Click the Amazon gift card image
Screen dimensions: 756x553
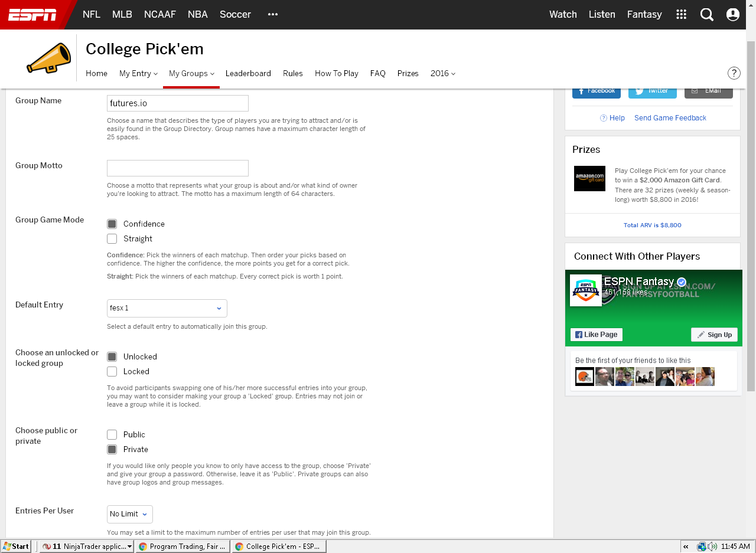point(589,178)
